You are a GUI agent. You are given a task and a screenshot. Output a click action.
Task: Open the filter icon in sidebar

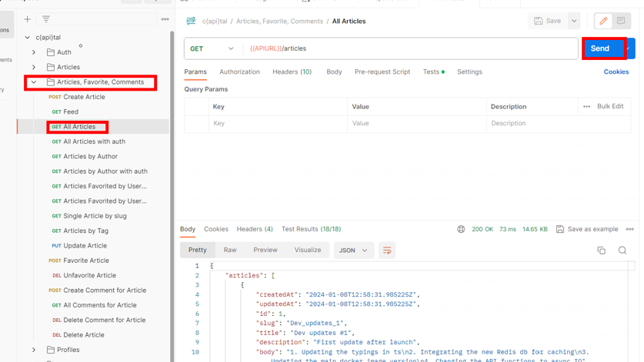tap(46, 19)
